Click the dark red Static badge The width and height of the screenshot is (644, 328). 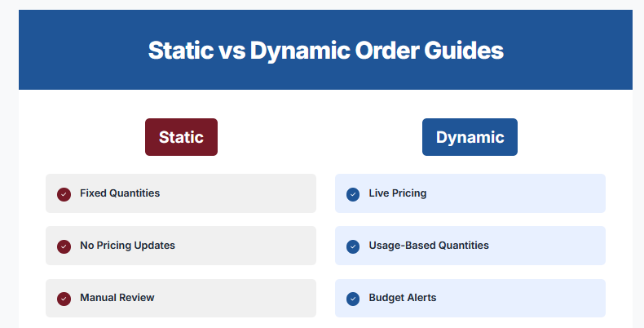coord(181,137)
